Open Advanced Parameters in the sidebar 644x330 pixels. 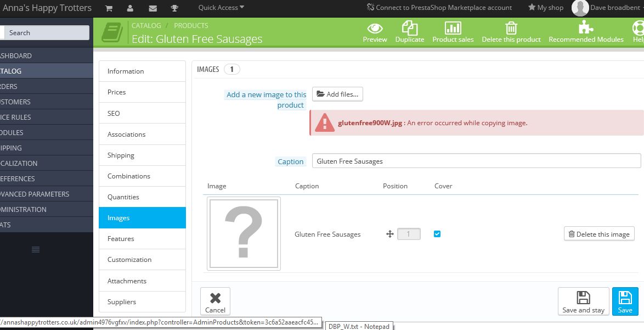[47, 194]
